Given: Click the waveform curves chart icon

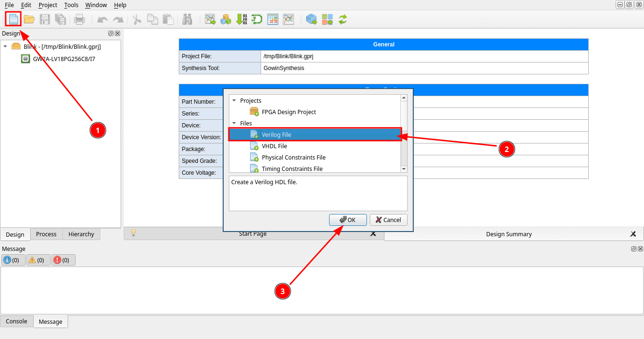Looking at the screenshot, I should tap(288, 19).
